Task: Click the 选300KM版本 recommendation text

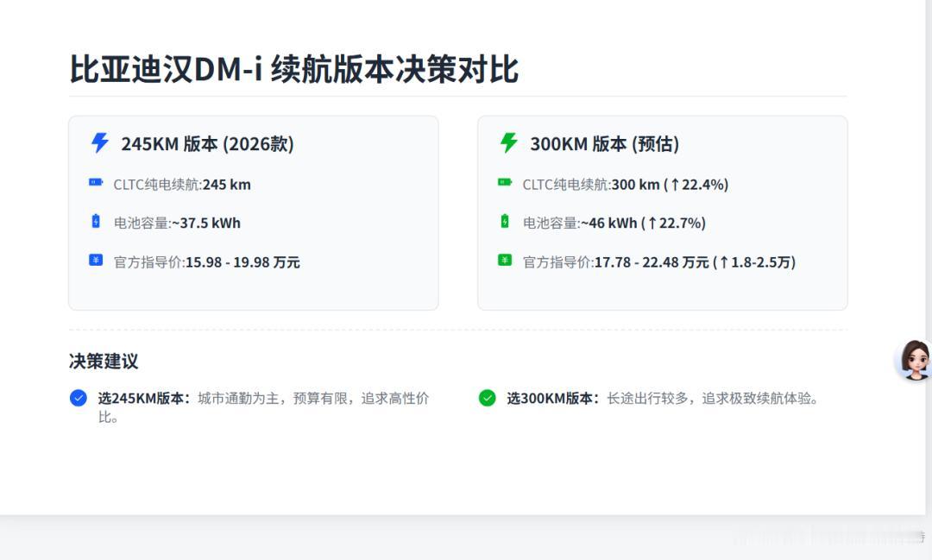Action: tap(663, 399)
